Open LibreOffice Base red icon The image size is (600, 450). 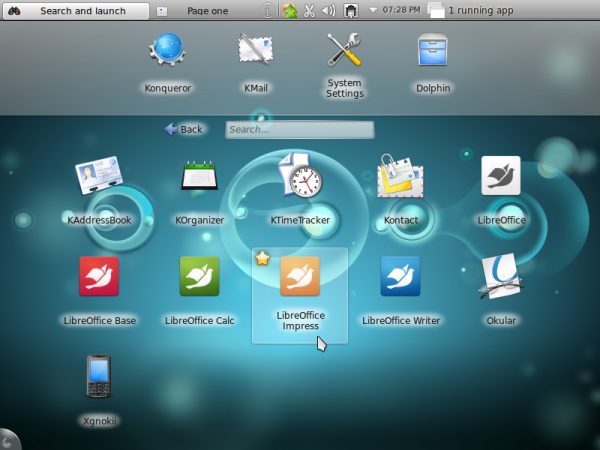pos(99,276)
